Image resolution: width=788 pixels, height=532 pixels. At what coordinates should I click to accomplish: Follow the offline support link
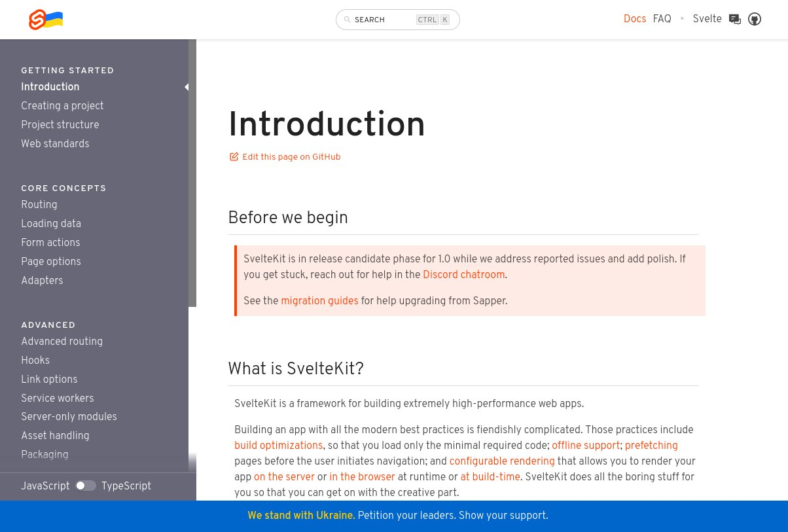pos(586,446)
